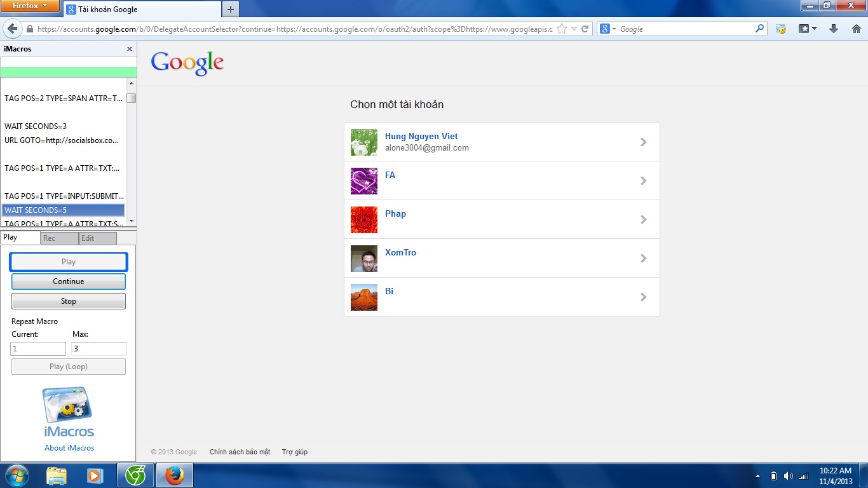Click the desert rock avatar for Bi
This screenshot has width=868, height=488.
364,297
